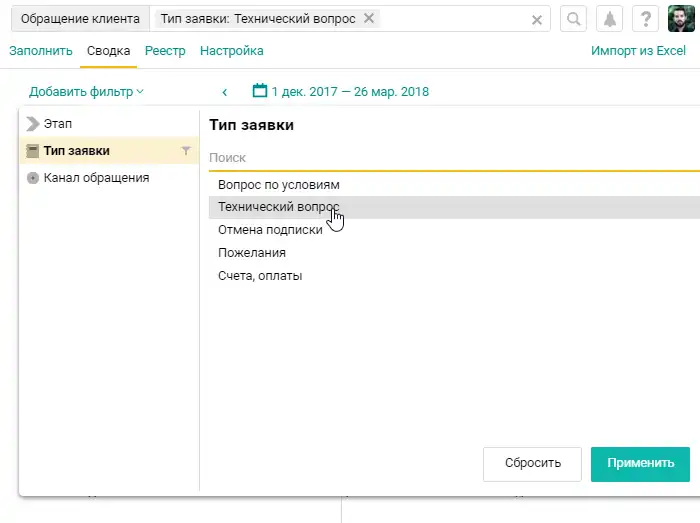Choose Счета, оплаты option
The width and height of the screenshot is (700, 523).
click(454, 276)
